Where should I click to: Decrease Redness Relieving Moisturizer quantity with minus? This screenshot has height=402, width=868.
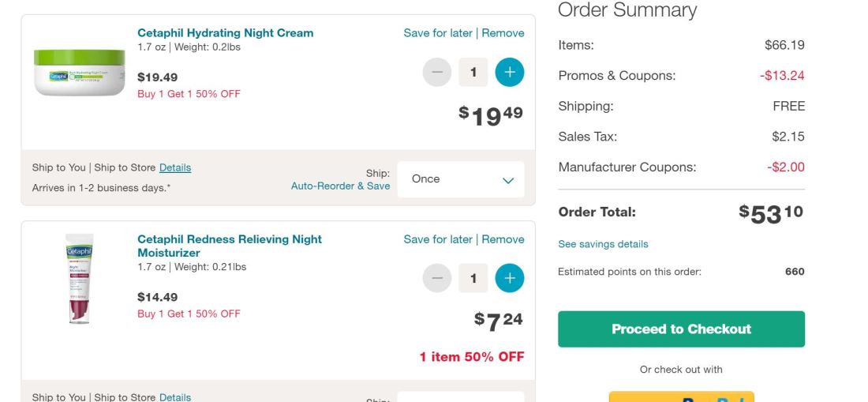click(437, 278)
